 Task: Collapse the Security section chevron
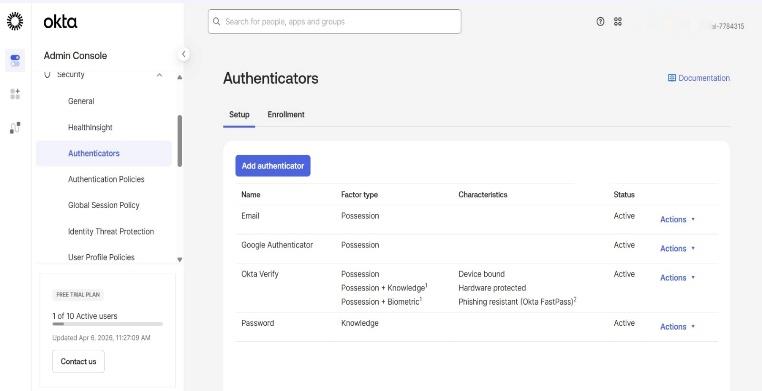(159, 75)
